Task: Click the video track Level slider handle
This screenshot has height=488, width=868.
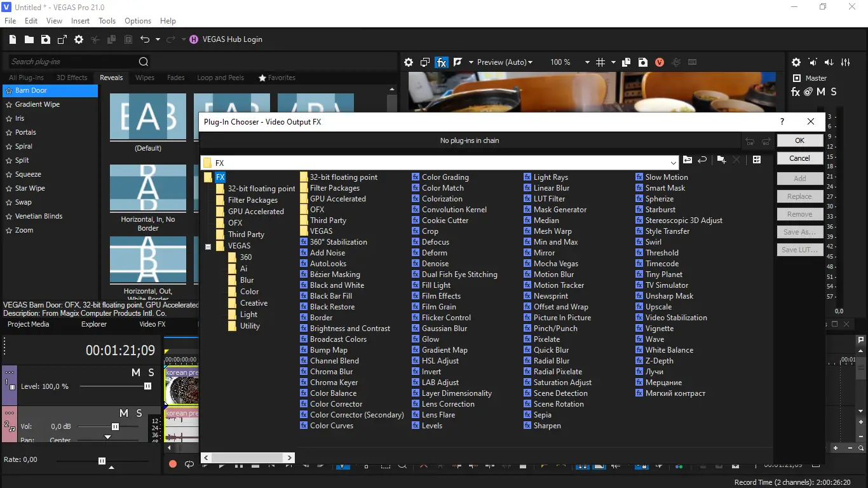Action: pyautogui.click(x=148, y=386)
